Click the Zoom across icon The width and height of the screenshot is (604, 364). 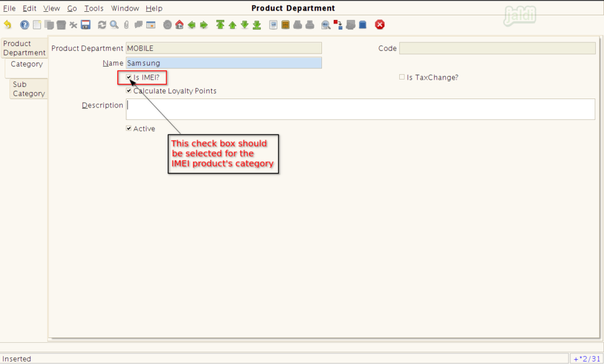[326, 25]
